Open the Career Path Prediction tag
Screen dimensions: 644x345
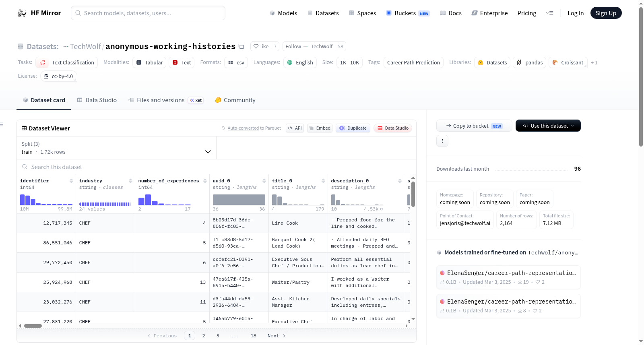point(413,62)
